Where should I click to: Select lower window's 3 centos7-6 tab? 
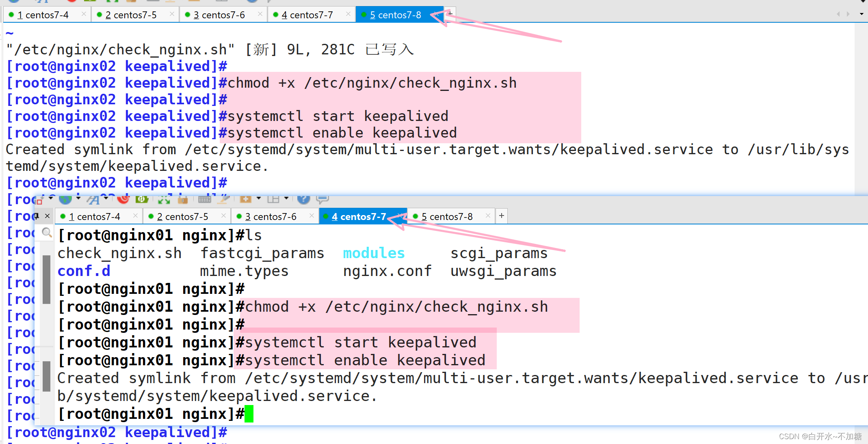pyautogui.click(x=271, y=217)
